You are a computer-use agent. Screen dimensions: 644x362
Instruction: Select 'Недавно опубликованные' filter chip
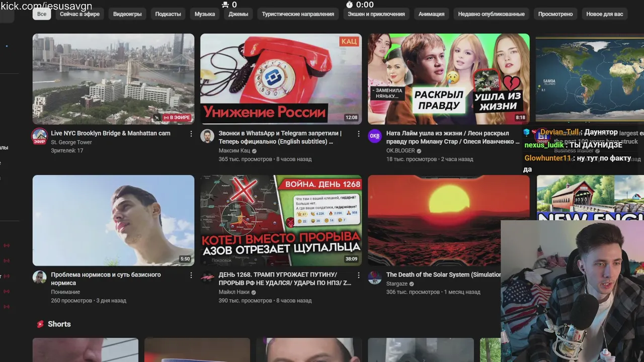tap(491, 14)
